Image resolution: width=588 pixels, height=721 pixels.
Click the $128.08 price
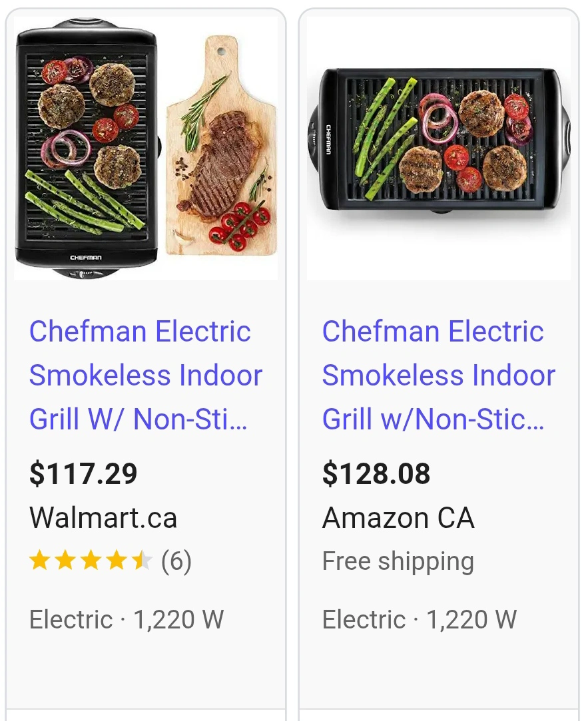[376, 474]
